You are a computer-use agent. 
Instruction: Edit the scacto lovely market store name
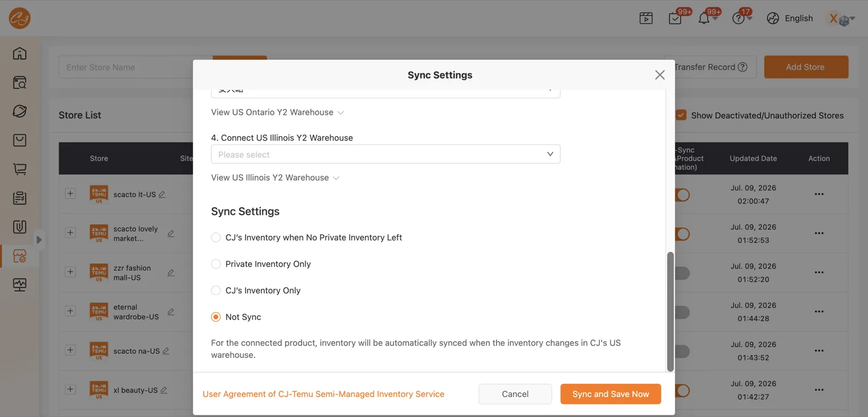[171, 233]
